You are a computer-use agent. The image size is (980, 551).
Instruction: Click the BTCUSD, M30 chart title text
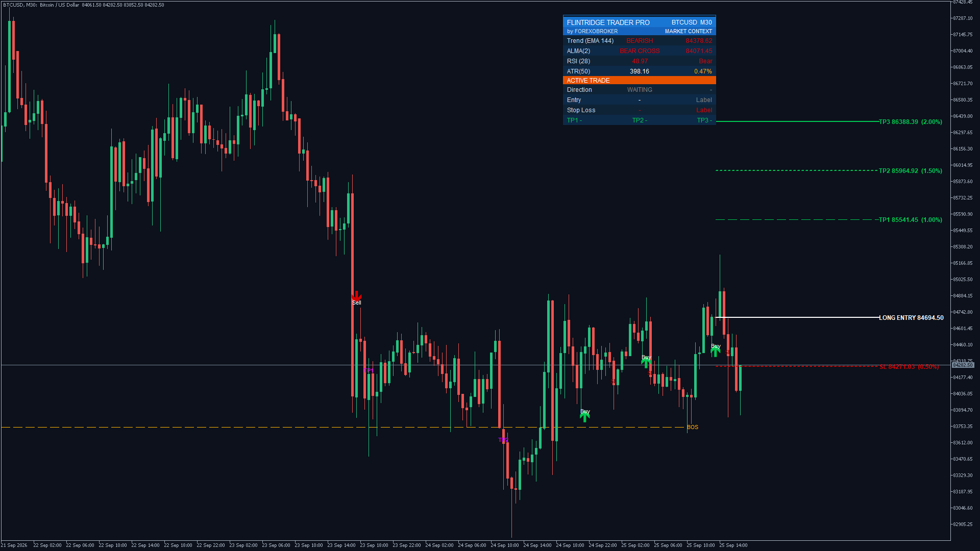[x=19, y=5]
